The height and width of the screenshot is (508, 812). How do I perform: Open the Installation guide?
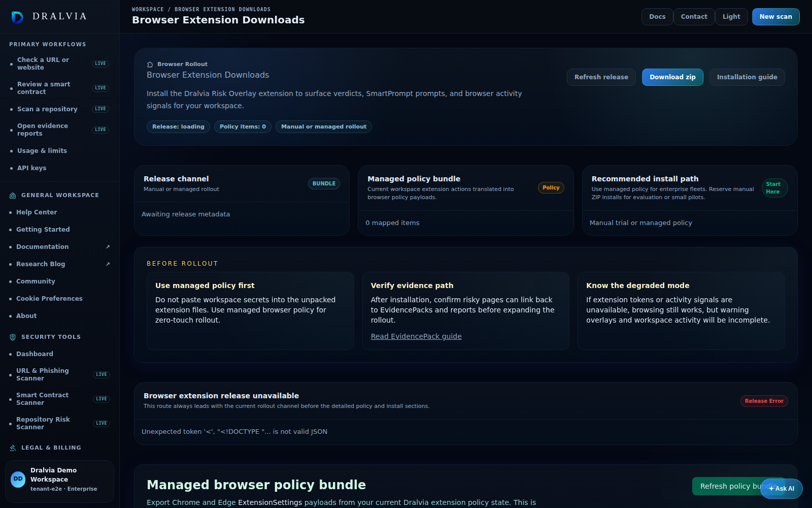747,77
